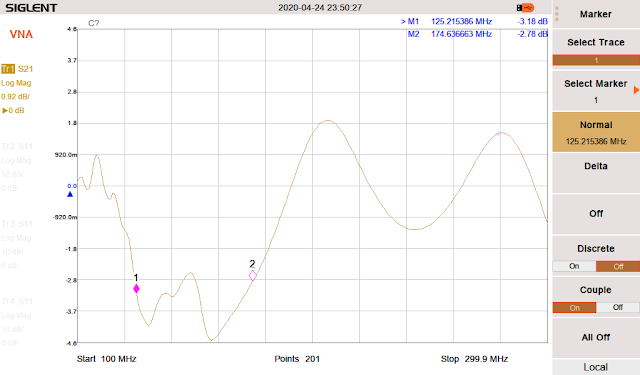640x375 pixels.
Task: Click the -3.18 dB M1 value
Action: click(x=532, y=22)
